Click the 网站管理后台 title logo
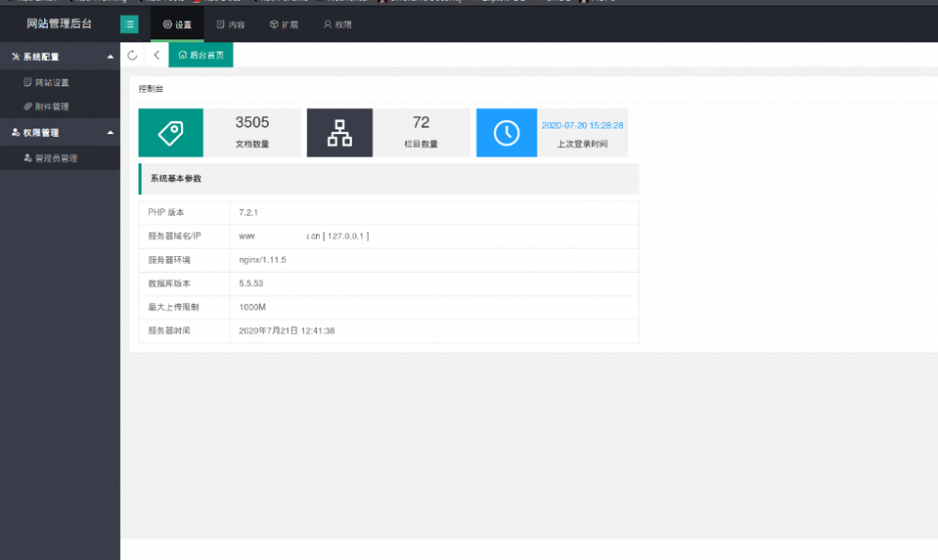 pos(59,24)
